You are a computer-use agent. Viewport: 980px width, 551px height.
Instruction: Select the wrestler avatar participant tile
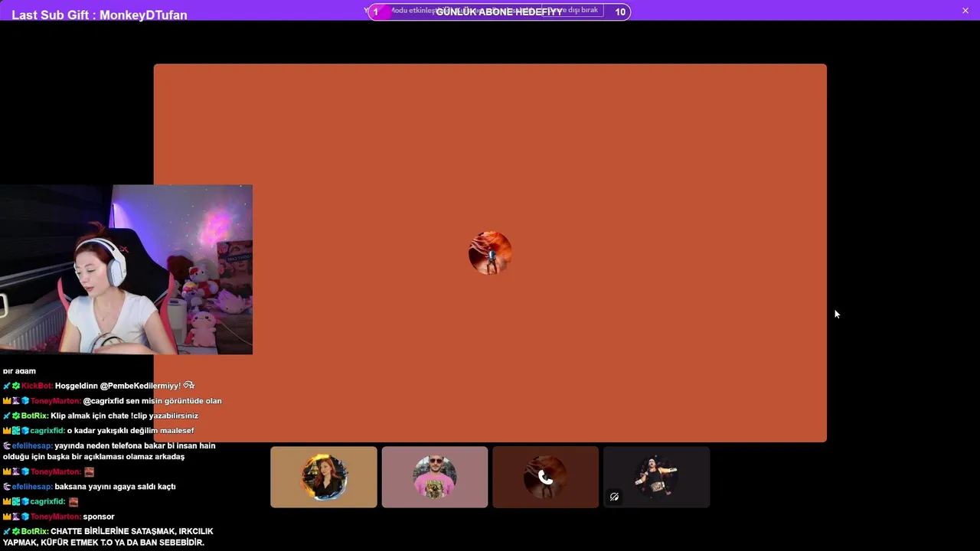656,477
